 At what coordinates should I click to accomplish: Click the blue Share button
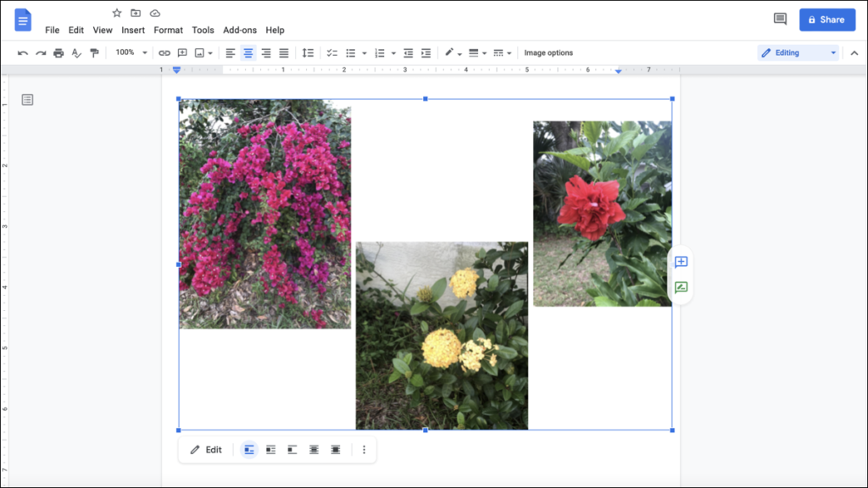pyautogui.click(x=826, y=19)
